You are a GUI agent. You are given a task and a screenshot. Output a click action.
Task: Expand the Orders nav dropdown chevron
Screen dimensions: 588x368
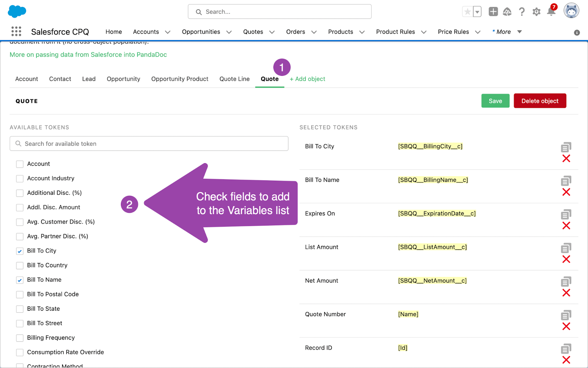click(314, 32)
